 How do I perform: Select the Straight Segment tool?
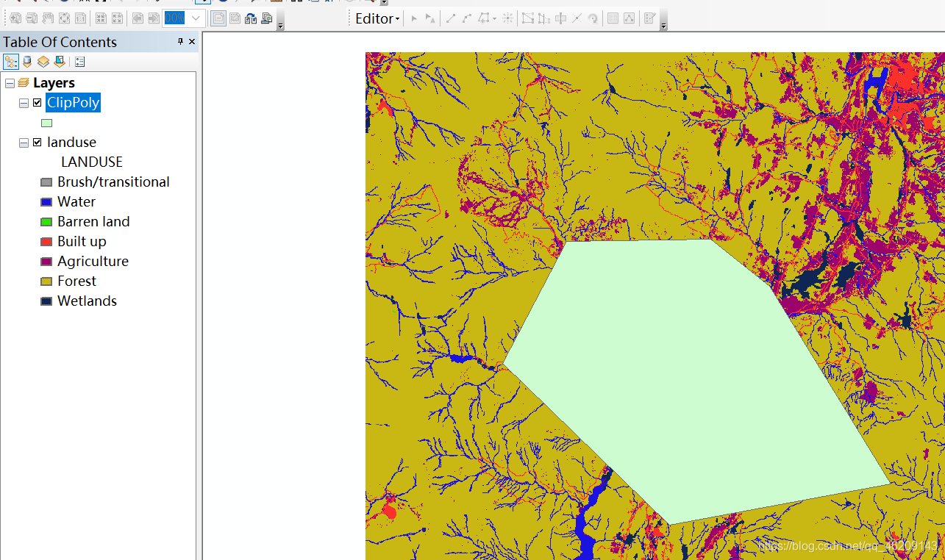tap(451, 18)
